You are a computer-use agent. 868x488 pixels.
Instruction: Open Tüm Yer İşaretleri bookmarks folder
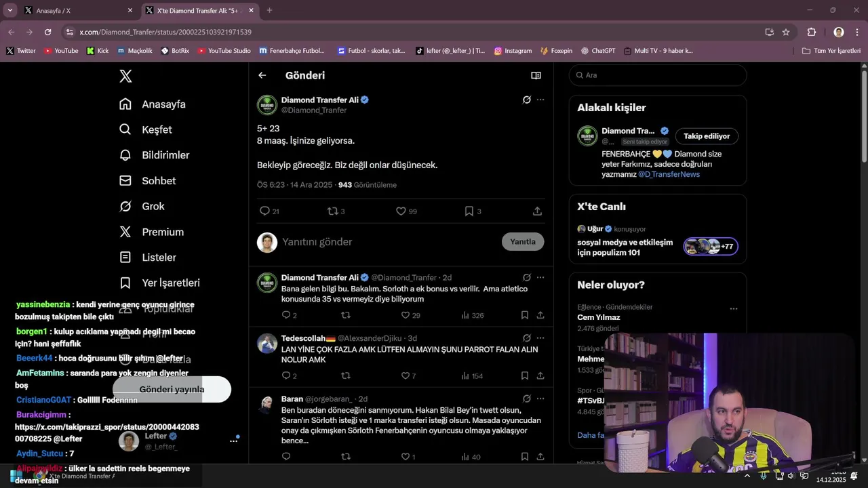831,51
